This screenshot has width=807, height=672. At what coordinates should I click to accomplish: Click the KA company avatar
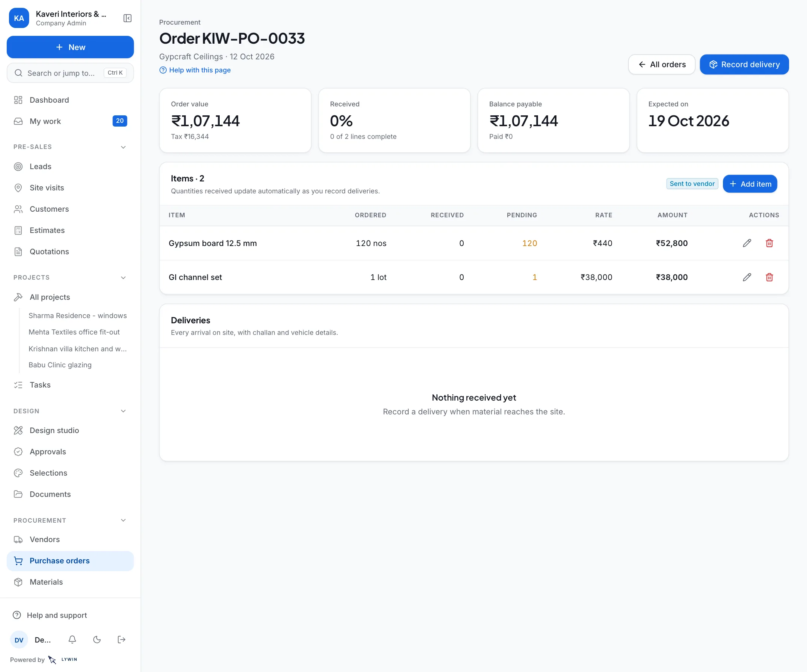click(19, 18)
